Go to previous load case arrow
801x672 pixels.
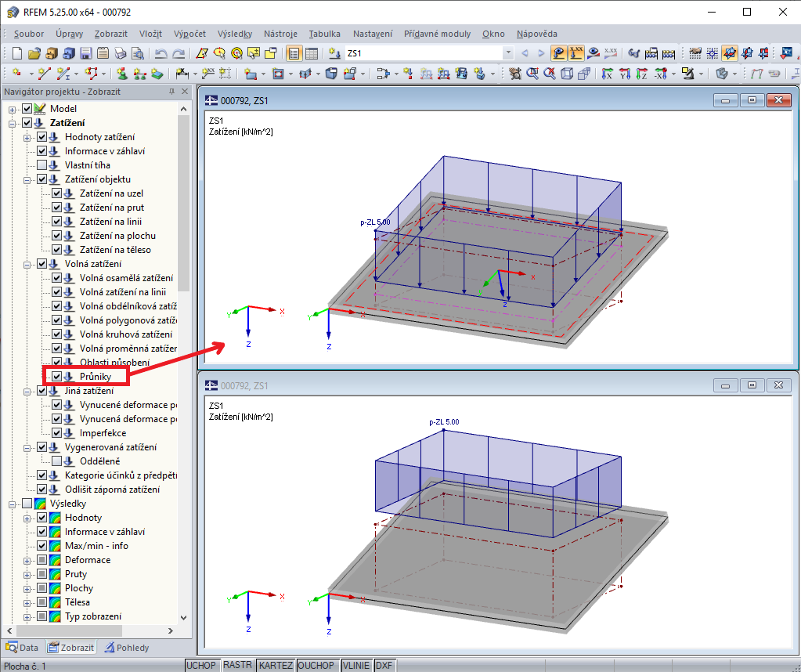coord(525,53)
